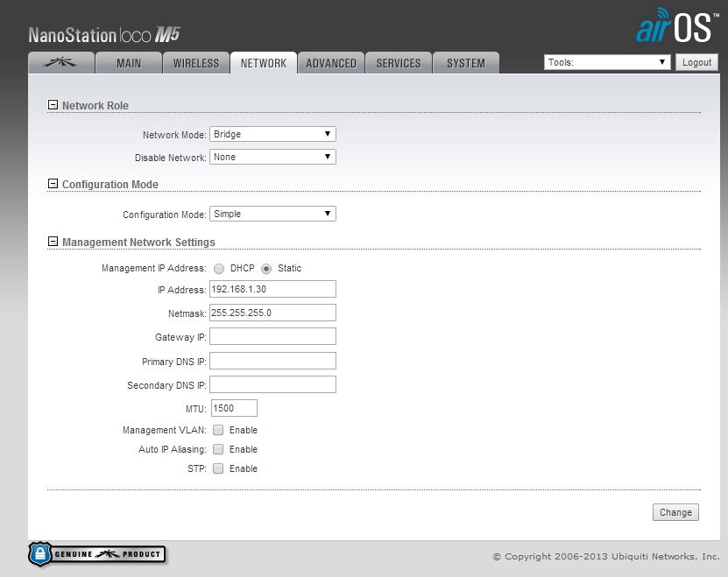Screen dimensions: 728x577
Task: Collapse the Network Role section
Action: pos(53,105)
